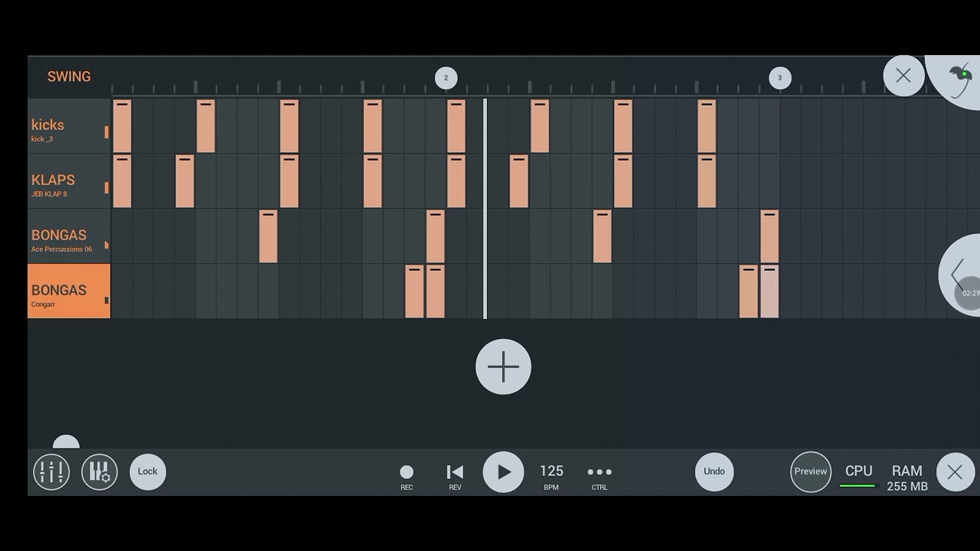The width and height of the screenshot is (980, 551).
Task: Adjust kicks channel level indicator
Action: [x=106, y=132]
